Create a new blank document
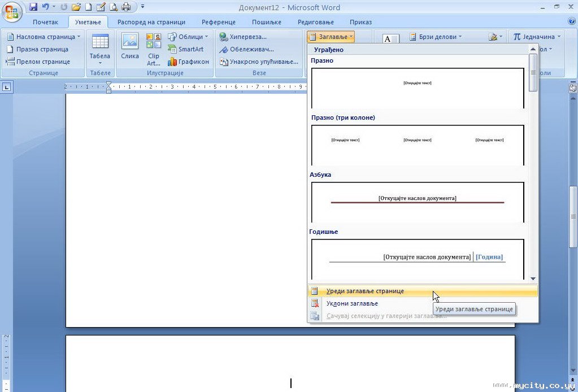This screenshot has height=392, width=578. tap(89, 7)
